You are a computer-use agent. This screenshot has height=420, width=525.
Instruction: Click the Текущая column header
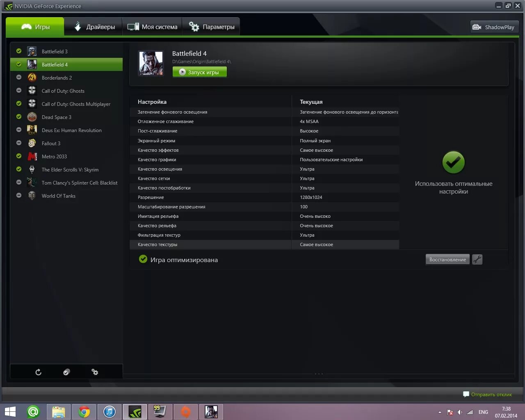pos(311,102)
